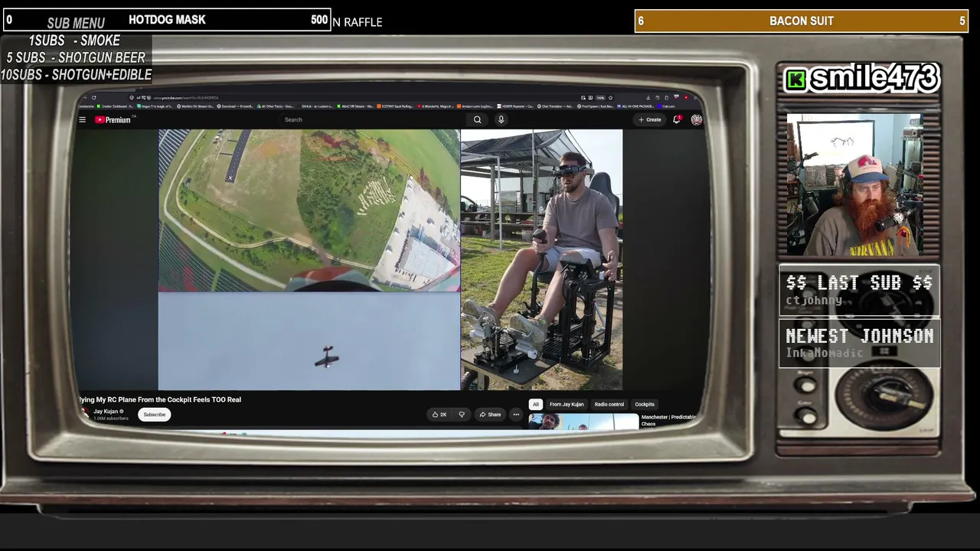Share the video
The height and width of the screenshot is (551, 980).
tap(490, 415)
